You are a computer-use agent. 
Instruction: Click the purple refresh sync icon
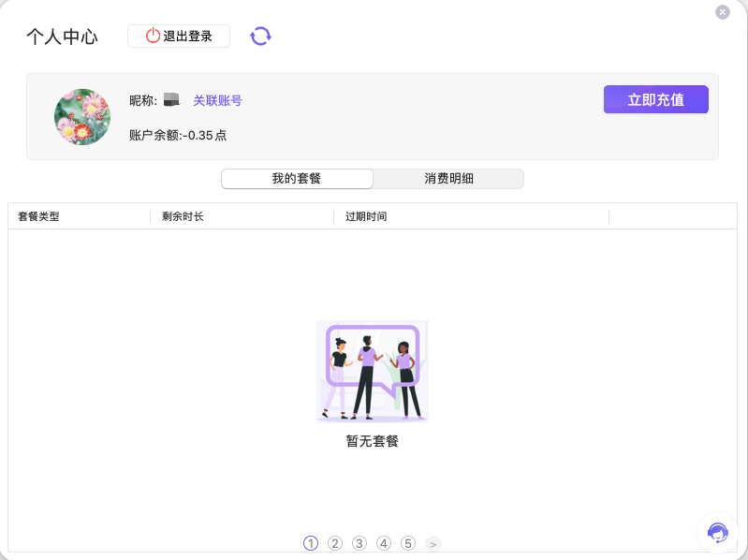pyautogui.click(x=260, y=37)
